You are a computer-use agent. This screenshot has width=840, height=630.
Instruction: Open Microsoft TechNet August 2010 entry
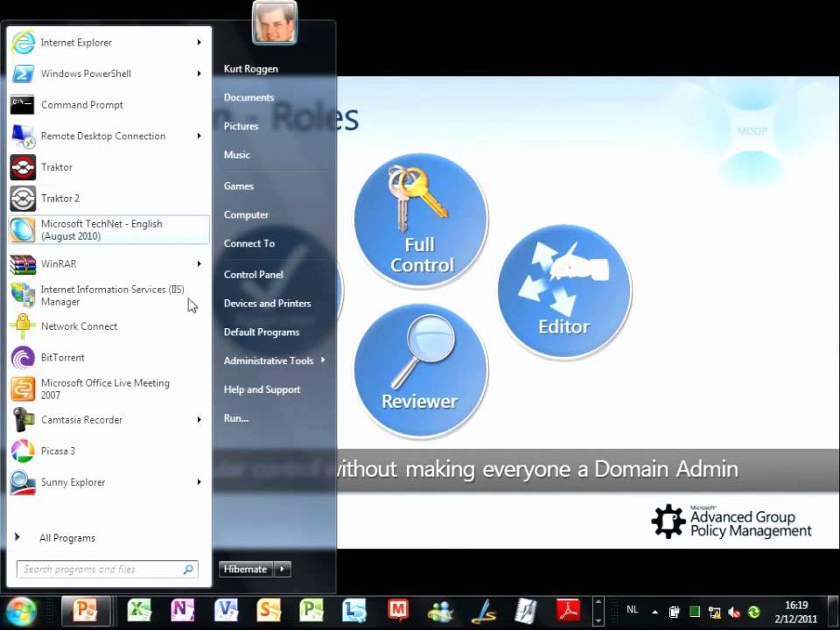[108, 230]
